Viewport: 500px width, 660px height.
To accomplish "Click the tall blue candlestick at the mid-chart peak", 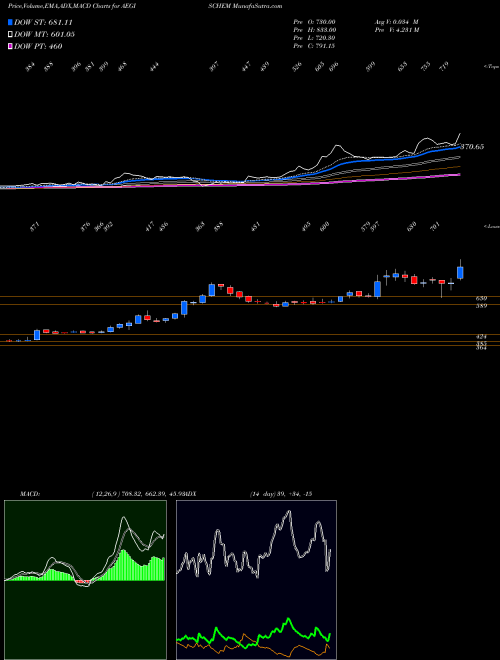I will (x=212, y=290).
